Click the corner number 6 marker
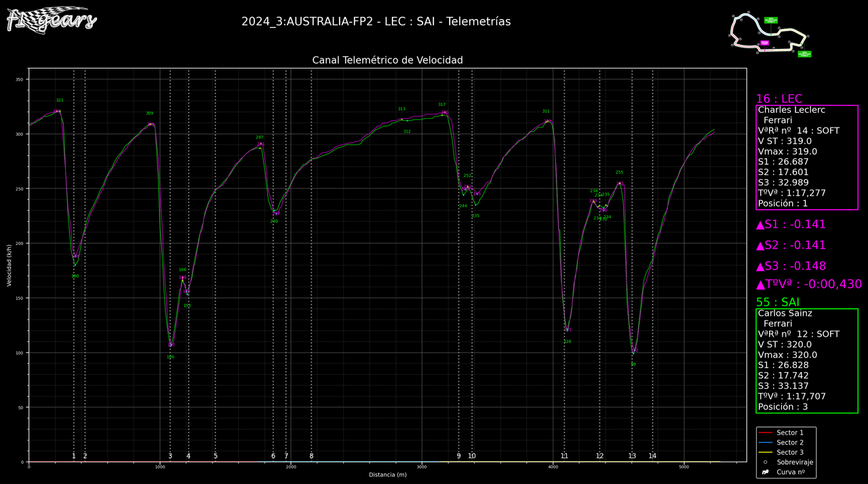Viewport: 868px width, 484px height. click(x=273, y=455)
